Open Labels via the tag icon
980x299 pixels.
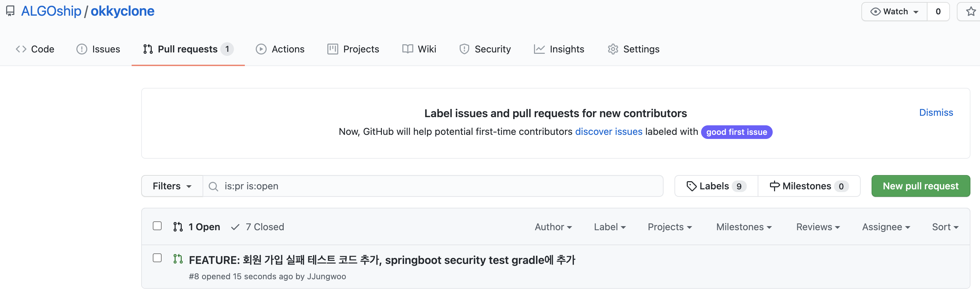click(691, 186)
